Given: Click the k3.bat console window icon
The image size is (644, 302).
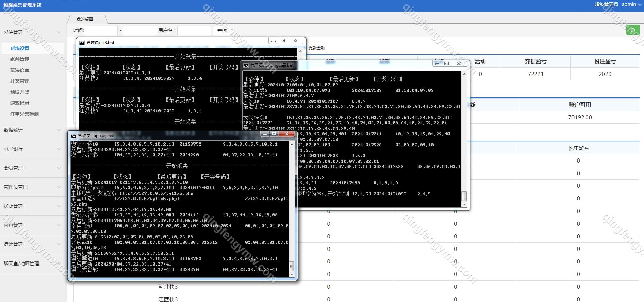Looking at the screenshot, I should [82, 43].
